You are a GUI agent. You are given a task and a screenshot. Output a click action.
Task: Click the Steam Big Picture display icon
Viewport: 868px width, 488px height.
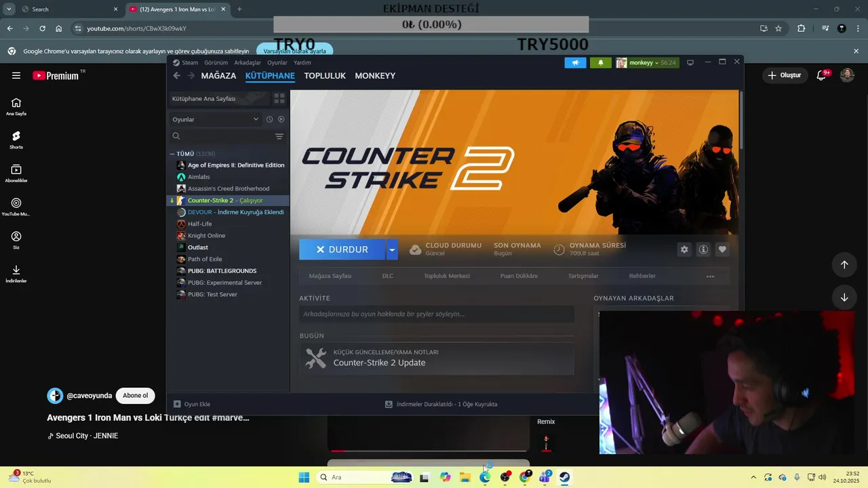pos(690,62)
